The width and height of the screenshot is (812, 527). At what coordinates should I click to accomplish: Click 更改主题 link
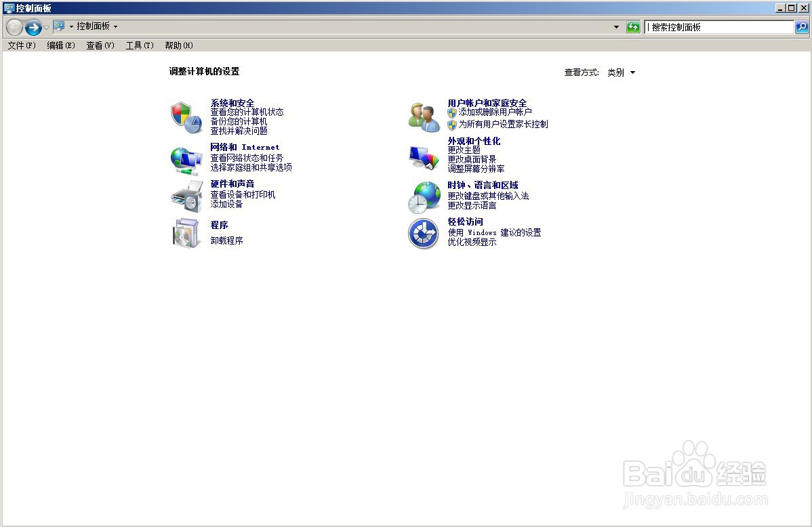pyautogui.click(x=464, y=150)
